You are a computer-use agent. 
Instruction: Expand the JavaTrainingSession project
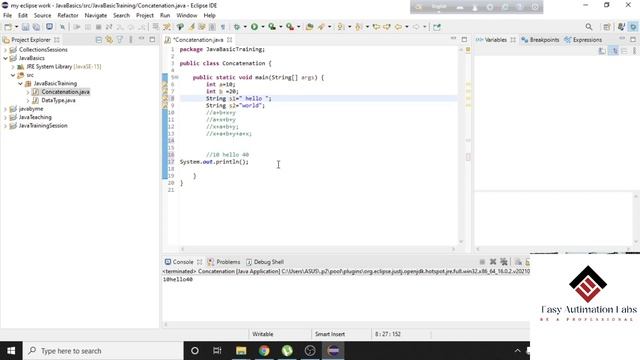tap(5, 126)
